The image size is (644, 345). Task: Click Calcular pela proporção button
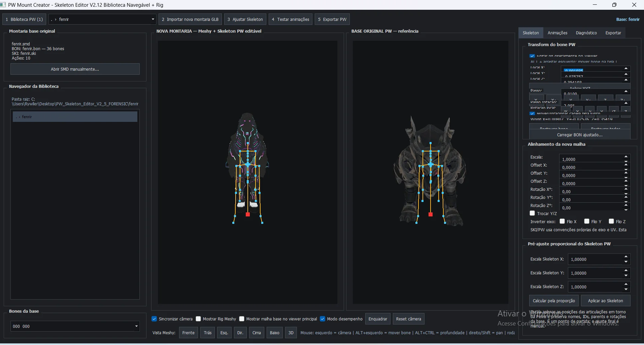pyautogui.click(x=554, y=301)
